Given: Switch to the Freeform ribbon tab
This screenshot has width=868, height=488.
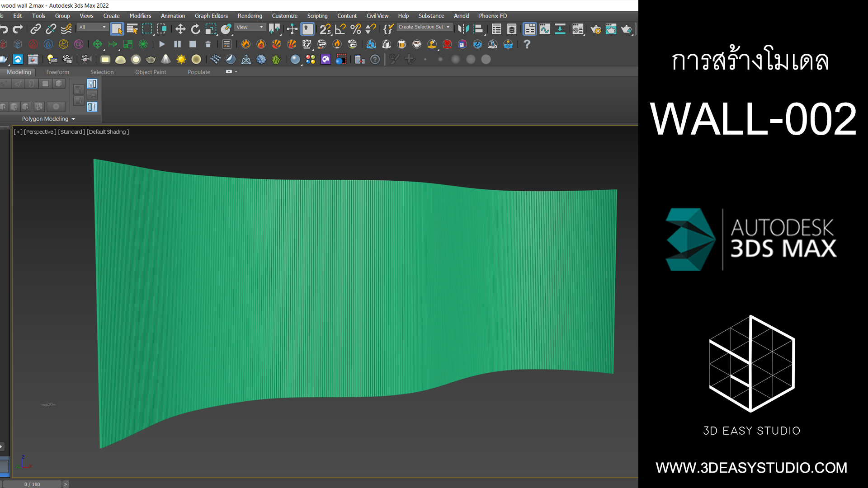Looking at the screenshot, I should point(57,72).
